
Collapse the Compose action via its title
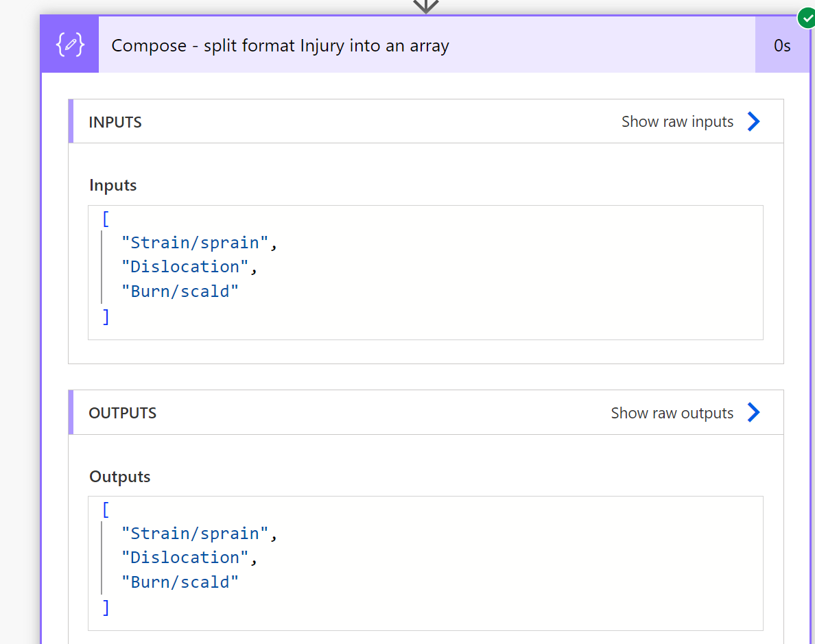tap(280, 46)
